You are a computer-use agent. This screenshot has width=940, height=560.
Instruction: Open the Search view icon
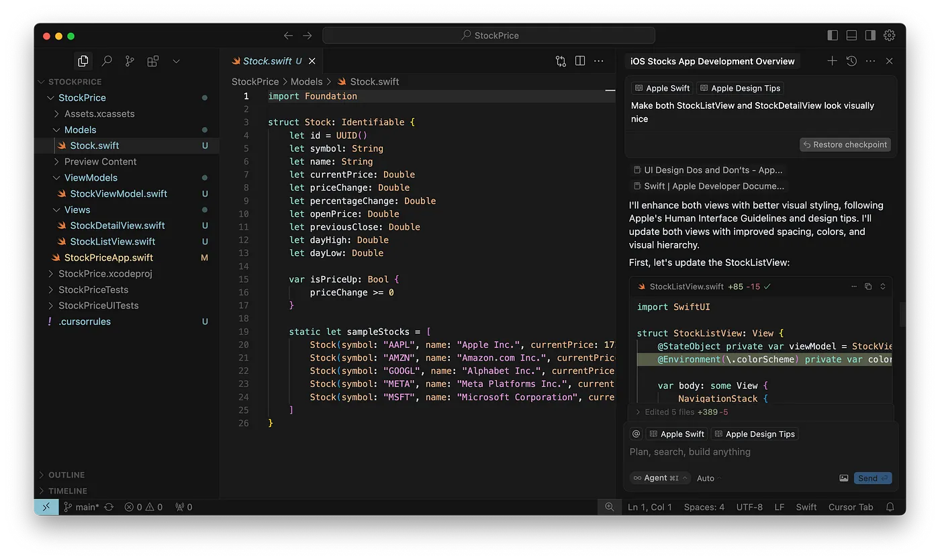coord(107,61)
